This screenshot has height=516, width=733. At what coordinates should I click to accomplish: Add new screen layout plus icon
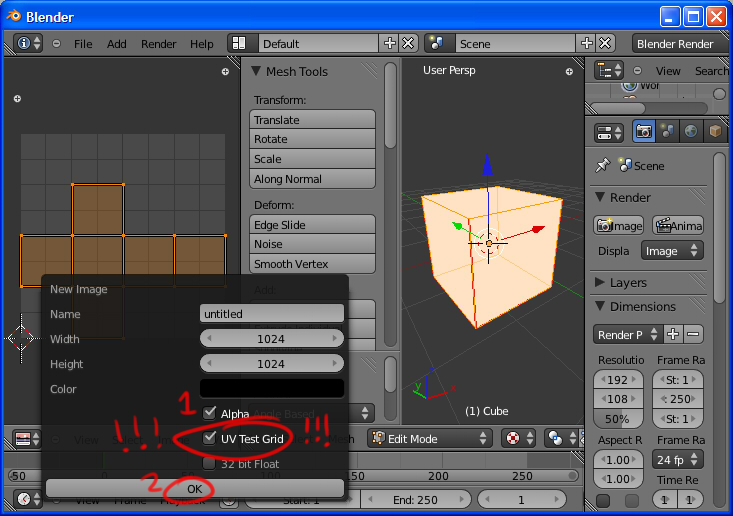point(389,44)
